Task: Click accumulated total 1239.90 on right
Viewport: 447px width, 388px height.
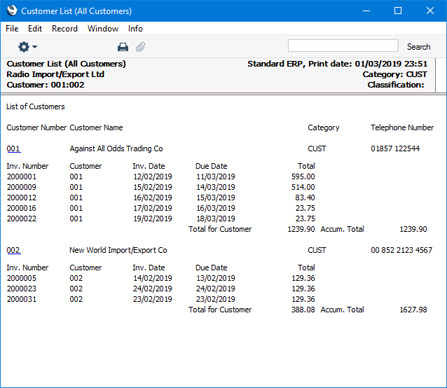Action: [x=413, y=229]
